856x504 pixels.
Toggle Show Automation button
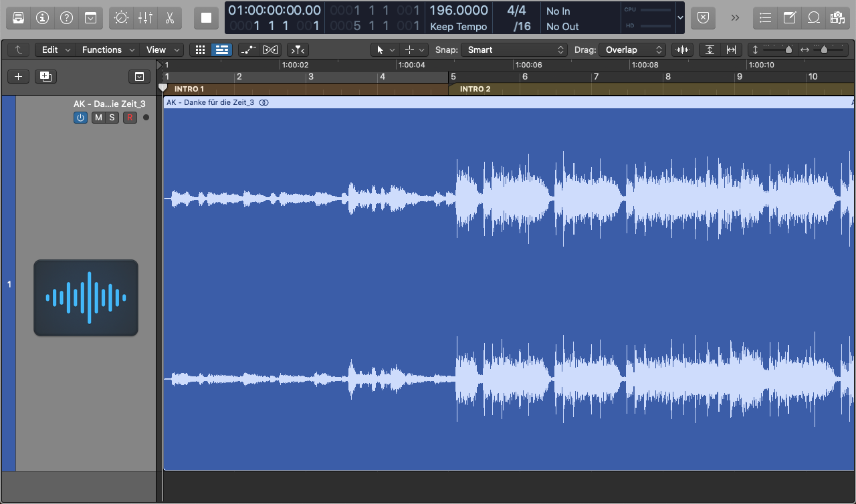(x=249, y=49)
